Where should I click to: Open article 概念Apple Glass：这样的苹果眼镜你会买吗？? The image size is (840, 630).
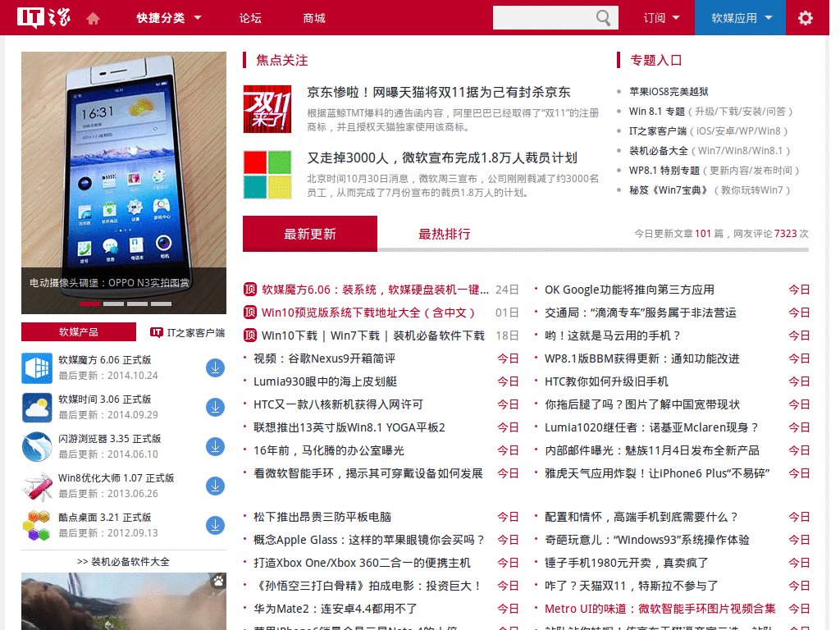click(369, 540)
